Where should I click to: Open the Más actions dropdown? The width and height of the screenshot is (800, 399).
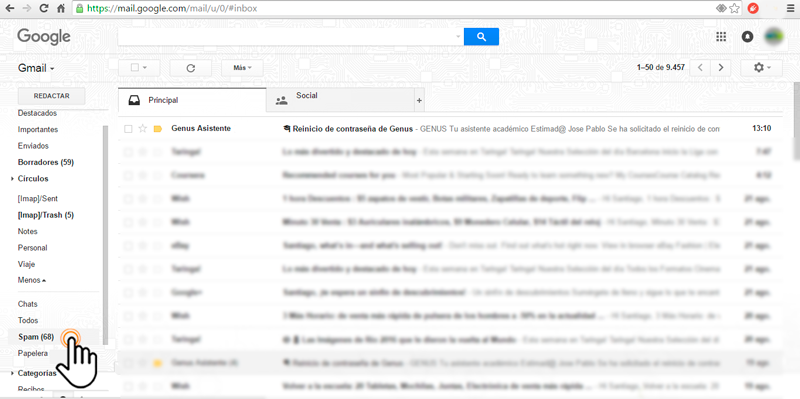(242, 68)
